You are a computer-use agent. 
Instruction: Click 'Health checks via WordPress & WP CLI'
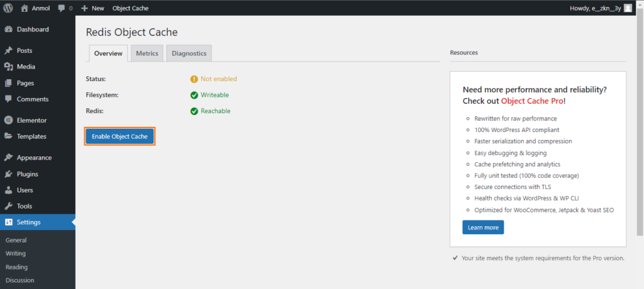[526, 199]
